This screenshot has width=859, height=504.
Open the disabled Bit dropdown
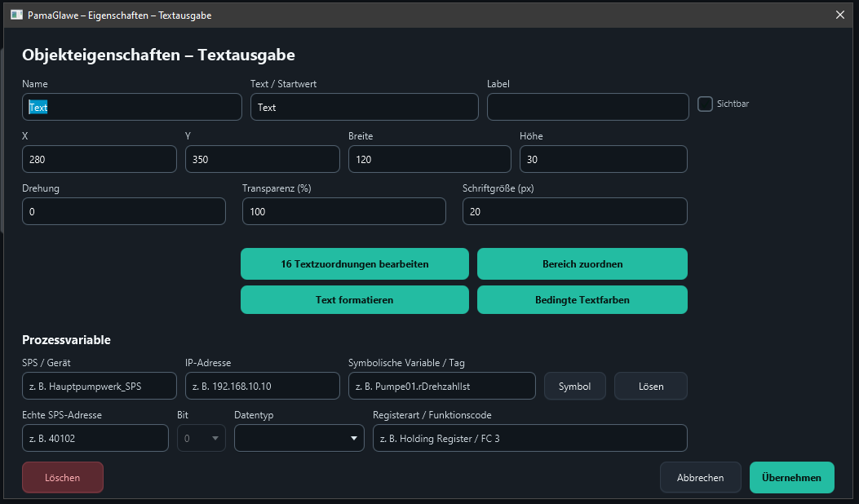click(201, 438)
